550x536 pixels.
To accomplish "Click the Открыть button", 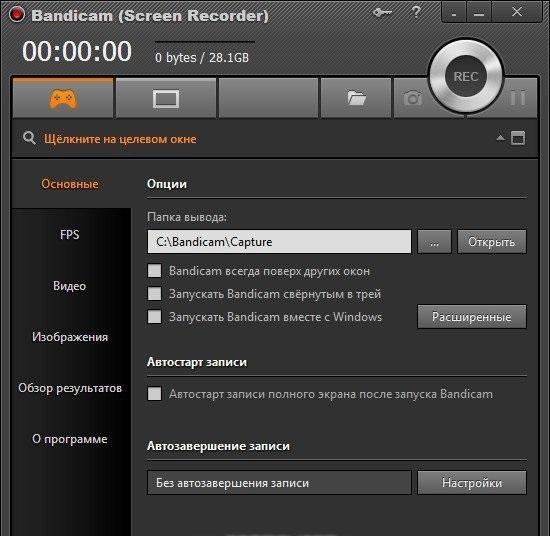I will [x=492, y=242].
